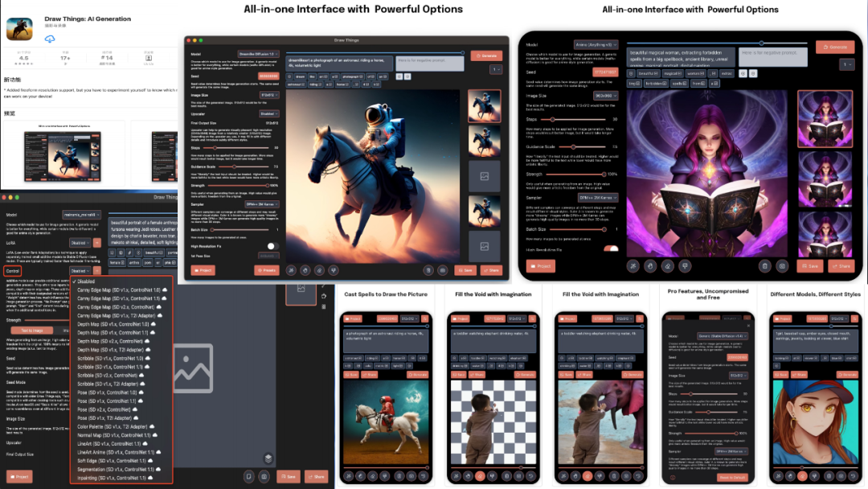Select the top astronaut thumbnail in the strip
This screenshot has width=868, height=489.
pos(485,106)
